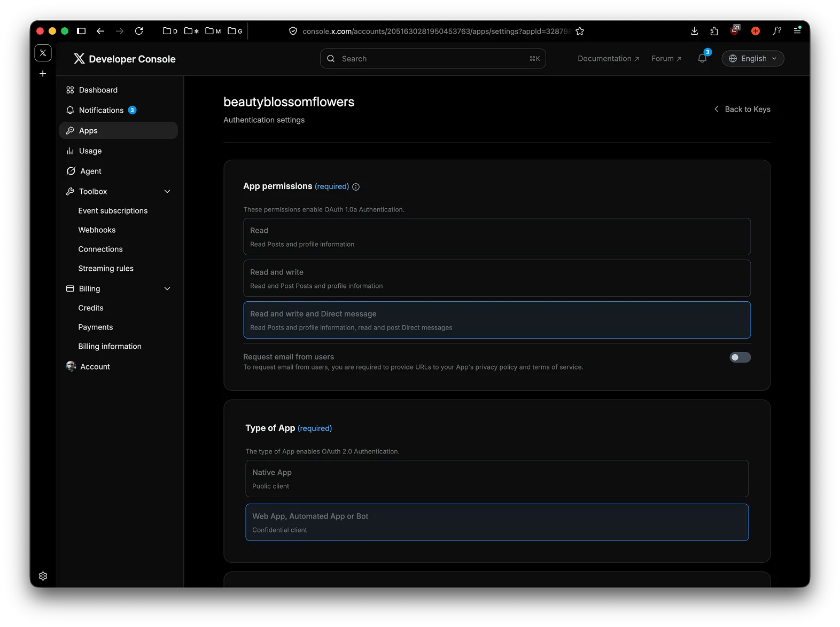Open Apps in sidebar
Image resolution: width=840 pixels, height=627 pixels.
pos(118,130)
